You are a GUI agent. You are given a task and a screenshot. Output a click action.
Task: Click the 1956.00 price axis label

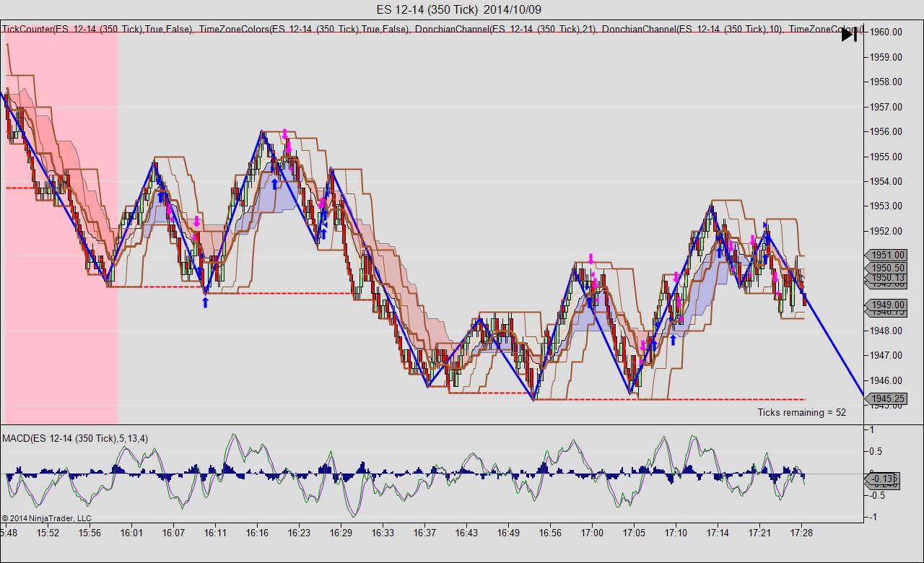[886, 131]
